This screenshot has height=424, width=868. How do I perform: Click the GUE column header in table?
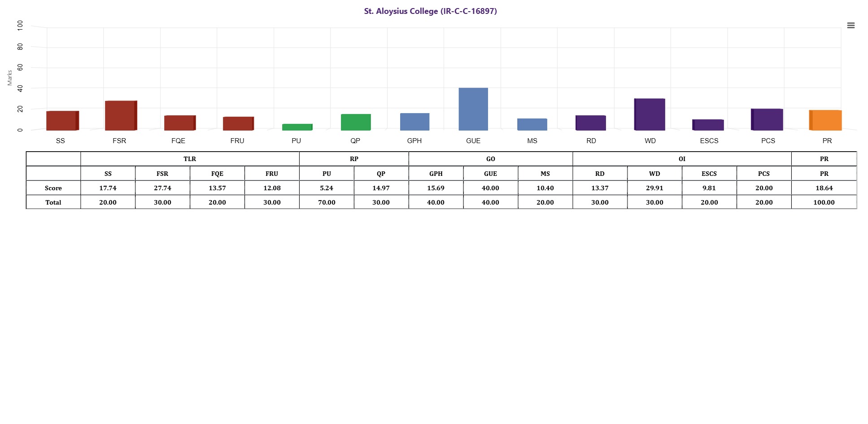[x=491, y=174]
